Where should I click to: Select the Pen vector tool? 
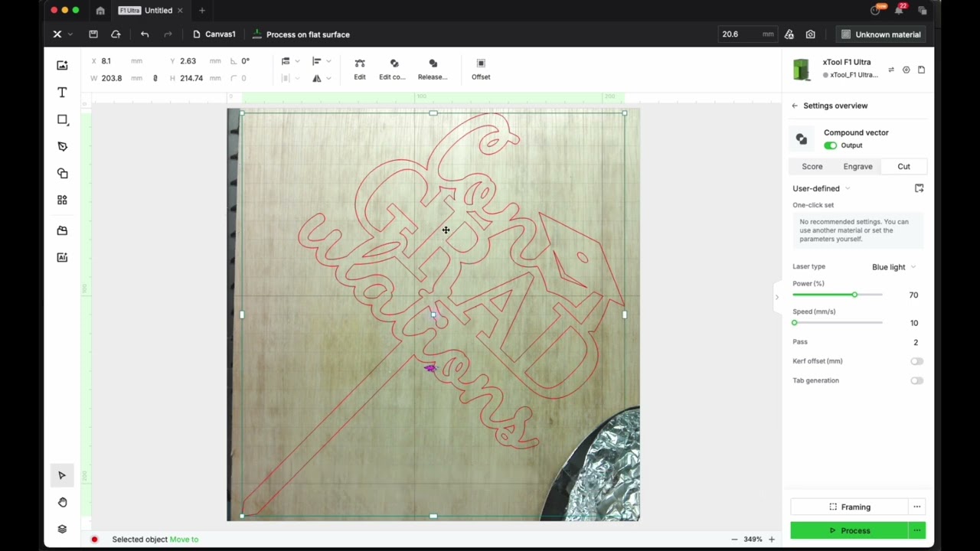[62, 146]
